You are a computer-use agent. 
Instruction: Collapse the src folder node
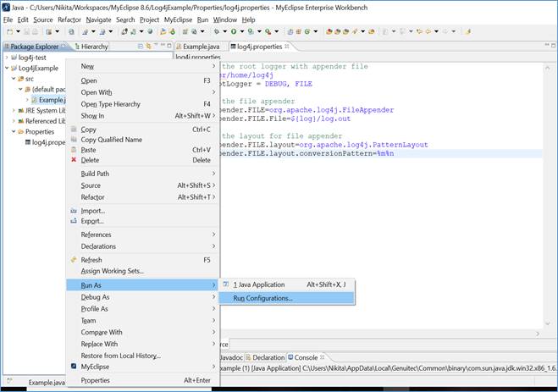tap(14, 79)
